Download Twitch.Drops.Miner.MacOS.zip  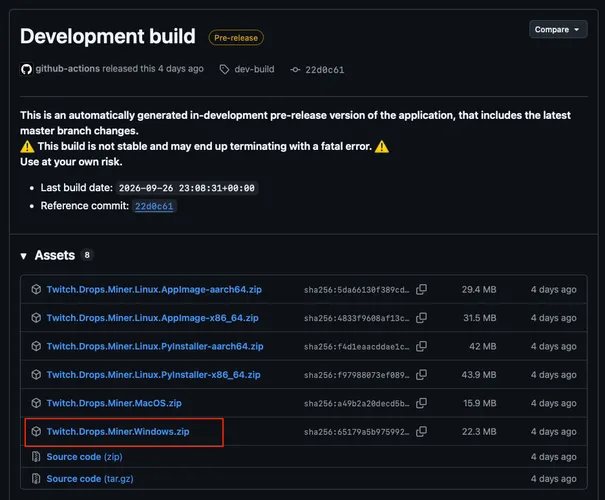click(114, 403)
